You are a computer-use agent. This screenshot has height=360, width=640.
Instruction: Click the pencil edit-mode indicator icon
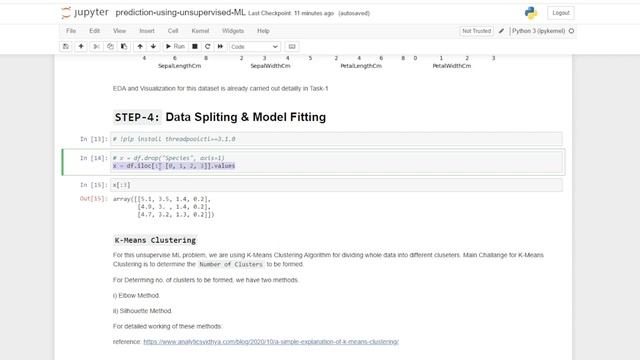click(501, 31)
